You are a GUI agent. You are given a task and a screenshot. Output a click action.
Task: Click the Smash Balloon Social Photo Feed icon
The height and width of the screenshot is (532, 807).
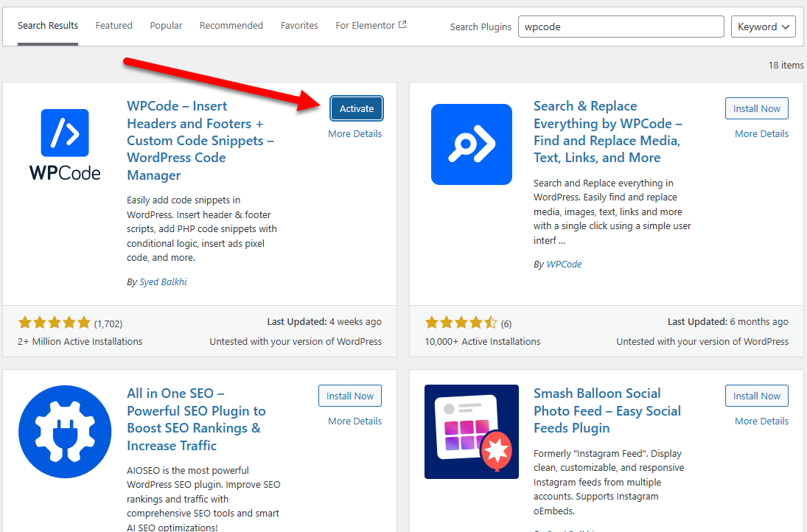pos(472,432)
